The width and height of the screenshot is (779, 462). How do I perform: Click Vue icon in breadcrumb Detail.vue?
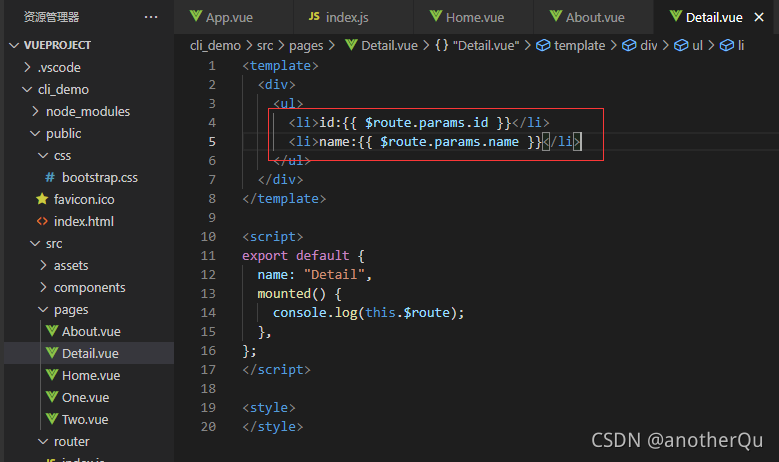(x=351, y=45)
